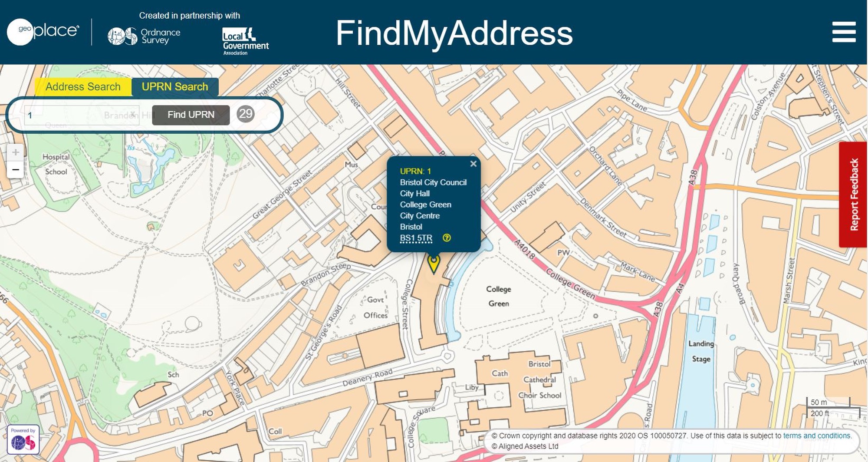The image size is (868, 462).
Task: Open the terms and conditions link
Action: click(817, 436)
